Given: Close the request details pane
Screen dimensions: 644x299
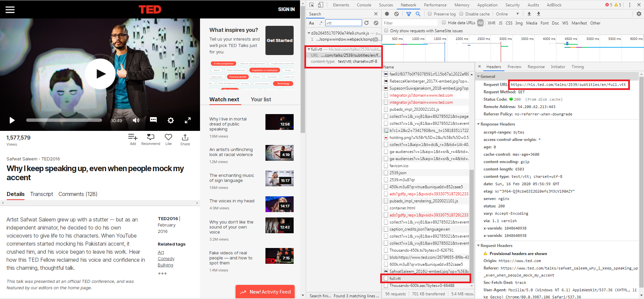Looking at the screenshot, I should [480, 66].
